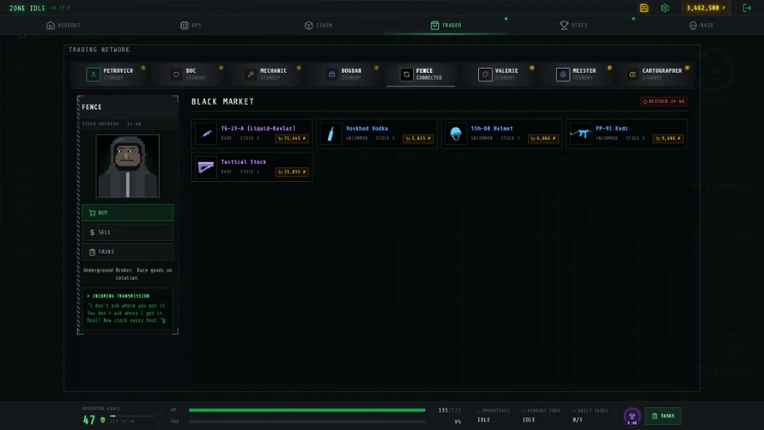Buy SSh-68 Helmet price button
The image size is (764, 430).
[x=543, y=138]
